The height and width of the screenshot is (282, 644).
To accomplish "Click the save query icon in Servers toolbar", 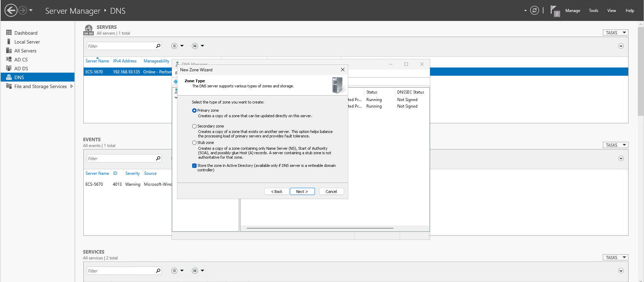I will (x=195, y=46).
